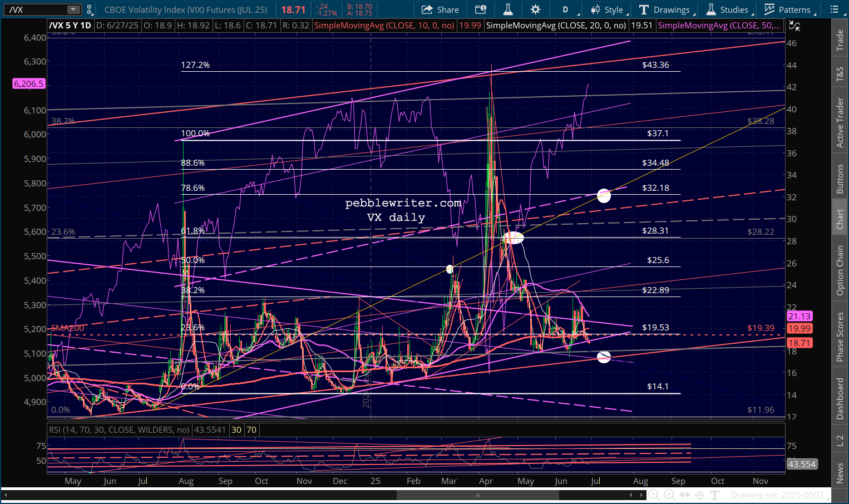Click the 18.71 last price in header
The height and width of the screenshot is (504, 849).
(x=293, y=9)
